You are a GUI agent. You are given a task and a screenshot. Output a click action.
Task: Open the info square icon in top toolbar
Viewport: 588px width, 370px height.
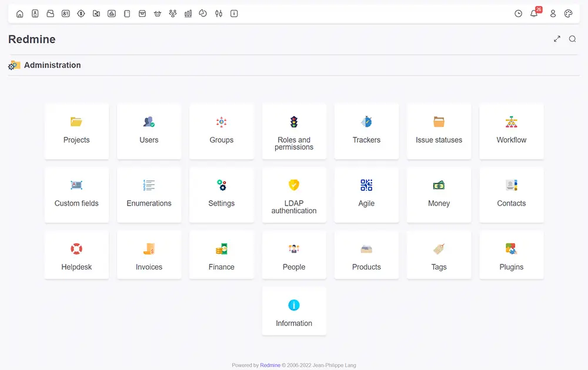coord(234,14)
